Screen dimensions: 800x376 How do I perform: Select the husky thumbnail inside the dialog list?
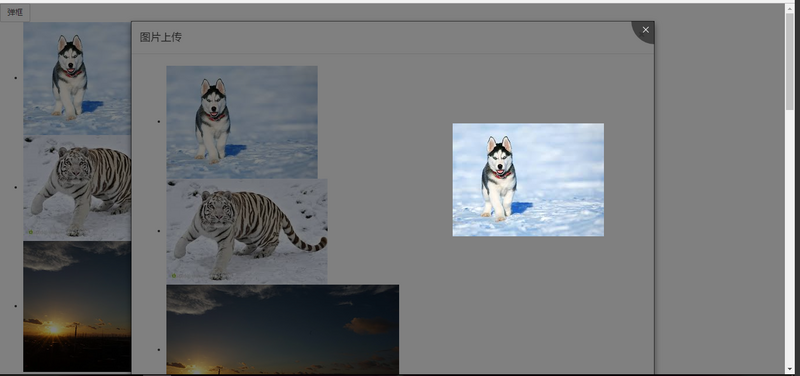(242, 122)
